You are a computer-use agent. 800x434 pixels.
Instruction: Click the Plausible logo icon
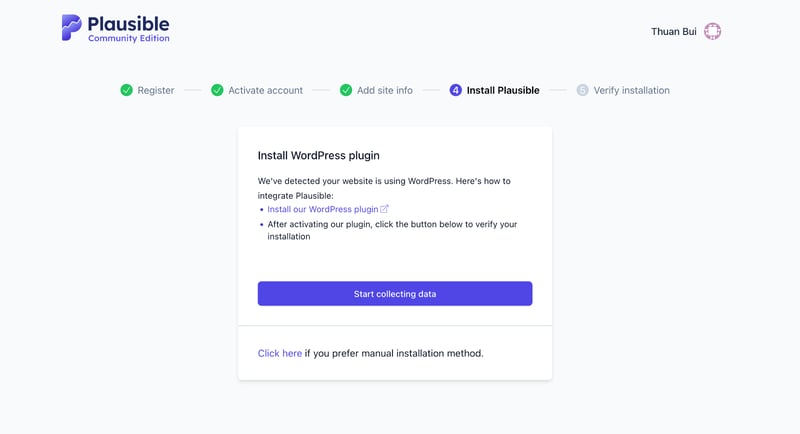click(x=72, y=27)
